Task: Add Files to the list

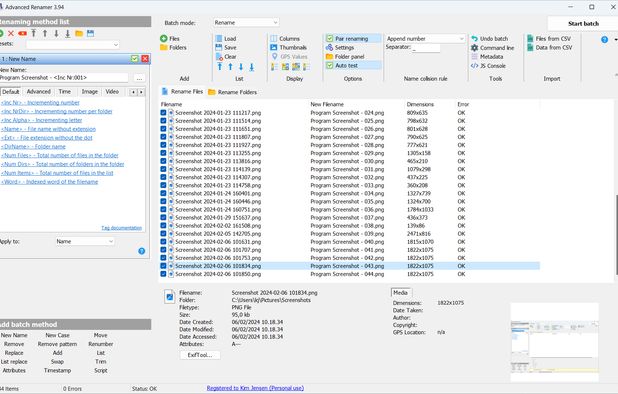Action: click(170, 39)
